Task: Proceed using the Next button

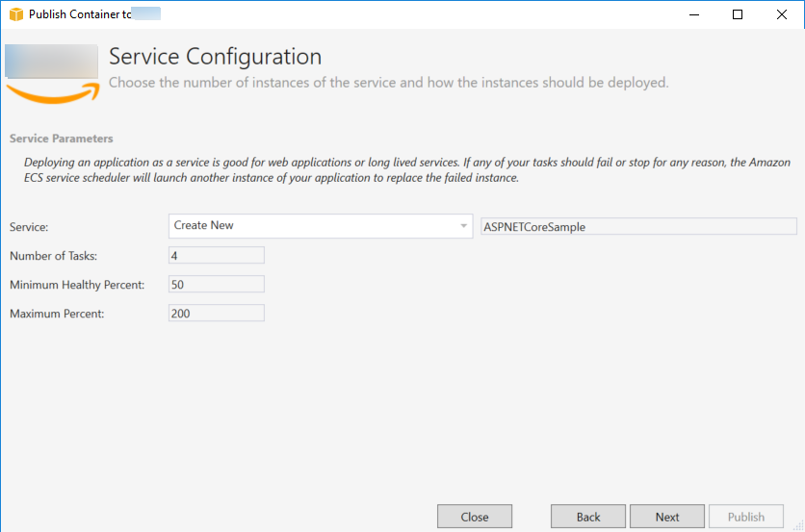Action: (x=667, y=517)
